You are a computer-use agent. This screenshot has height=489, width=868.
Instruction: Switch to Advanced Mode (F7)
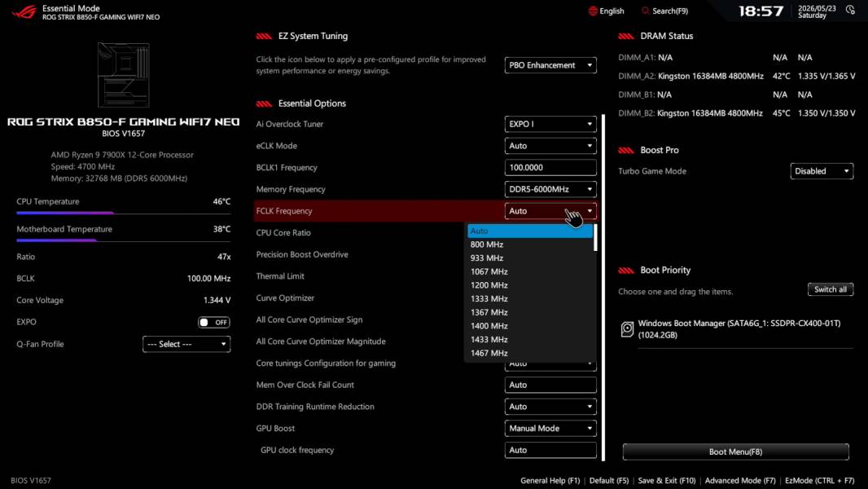point(740,481)
